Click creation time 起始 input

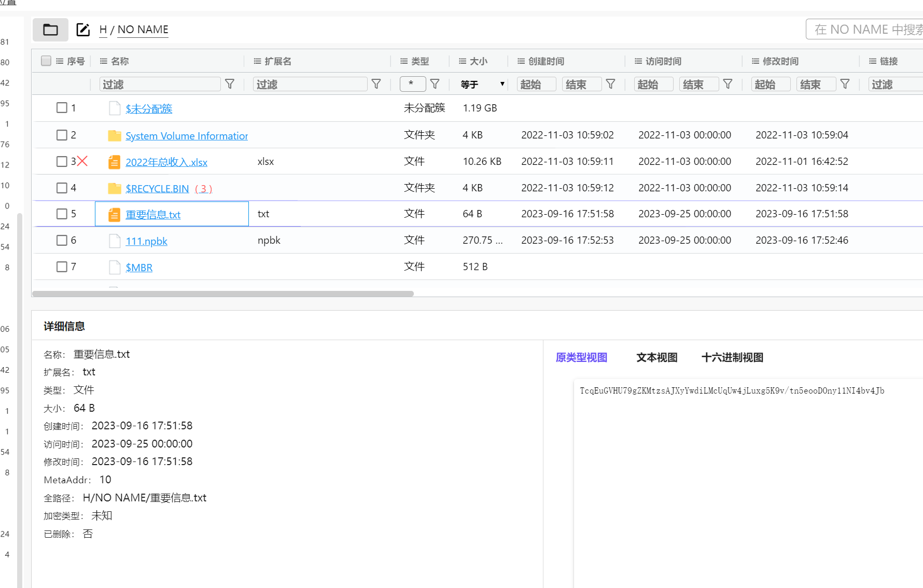click(537, 84)
